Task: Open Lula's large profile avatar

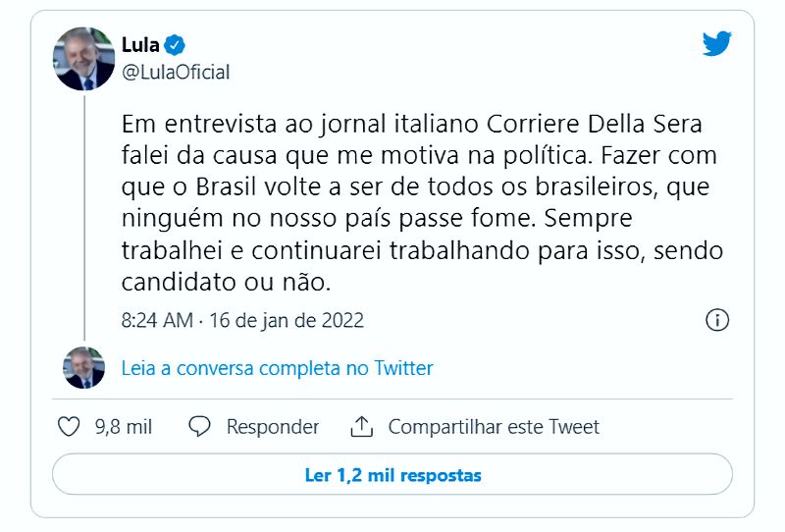Action: (83, 59)
